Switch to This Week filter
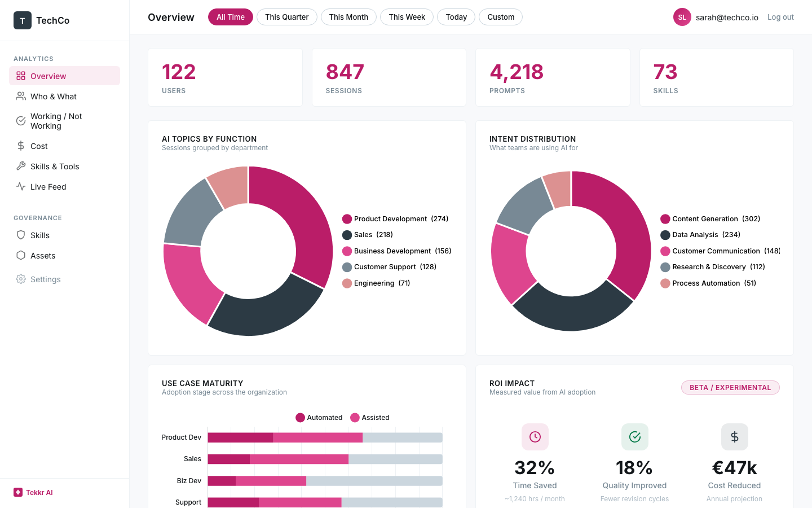 (407, 17)
